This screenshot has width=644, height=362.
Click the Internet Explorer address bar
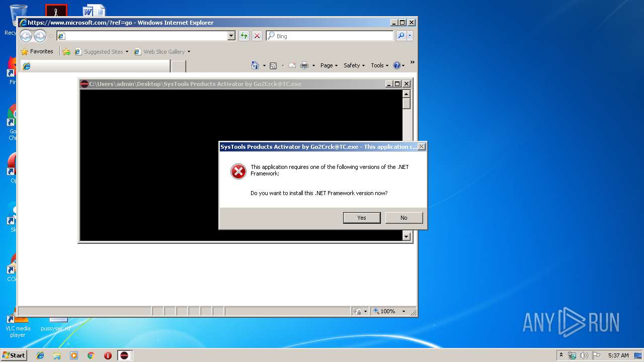[x=142, y=36]
